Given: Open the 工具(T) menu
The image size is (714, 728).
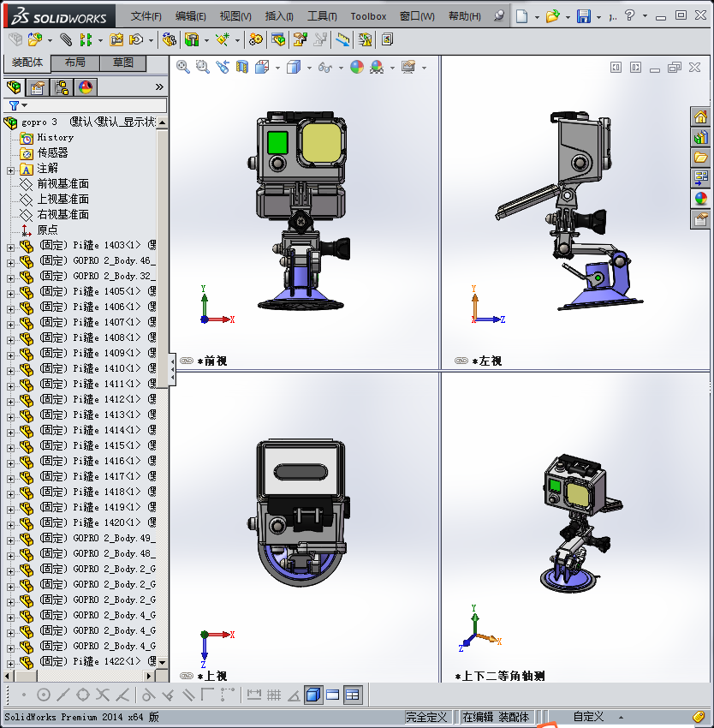Looking at the screenshot, I should 323,16.
